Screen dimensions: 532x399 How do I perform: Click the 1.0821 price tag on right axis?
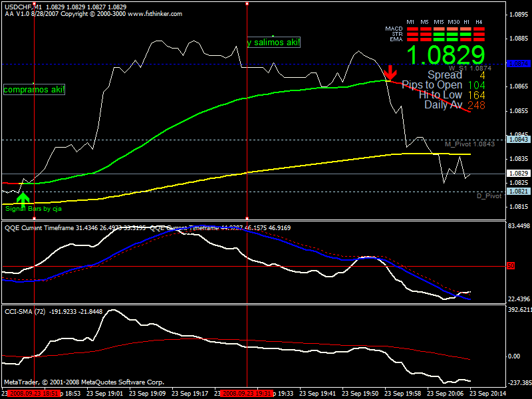(x=518, y=192)
